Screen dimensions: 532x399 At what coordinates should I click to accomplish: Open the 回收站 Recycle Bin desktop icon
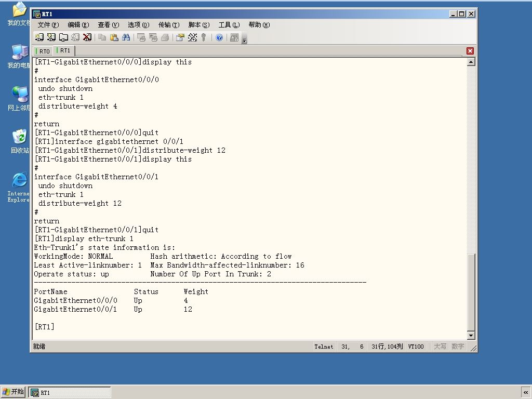[x=19, y=141]
